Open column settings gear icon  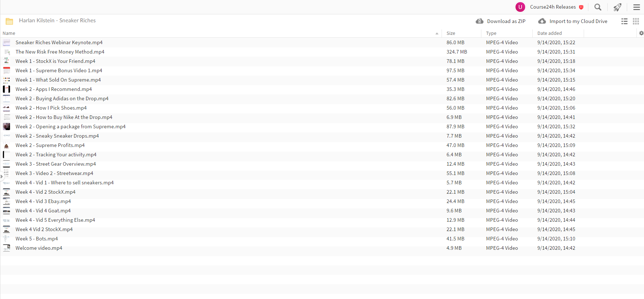(x=641, y=33)
